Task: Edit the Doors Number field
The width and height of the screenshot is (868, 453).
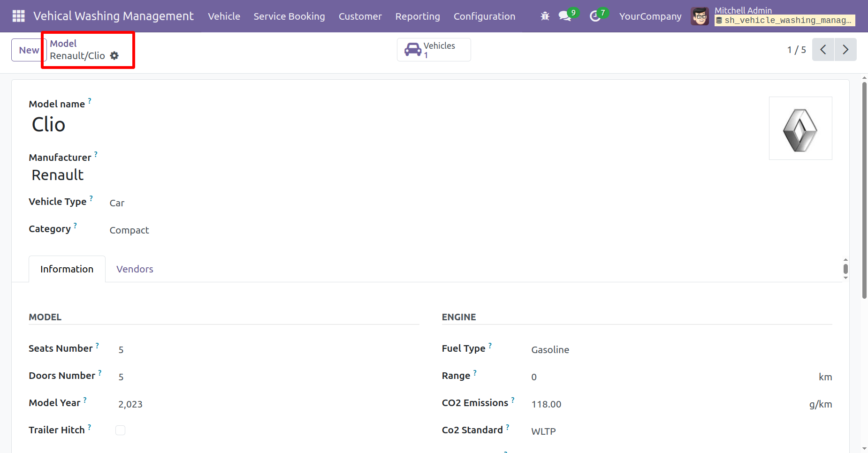Action: tap(121, 377)
